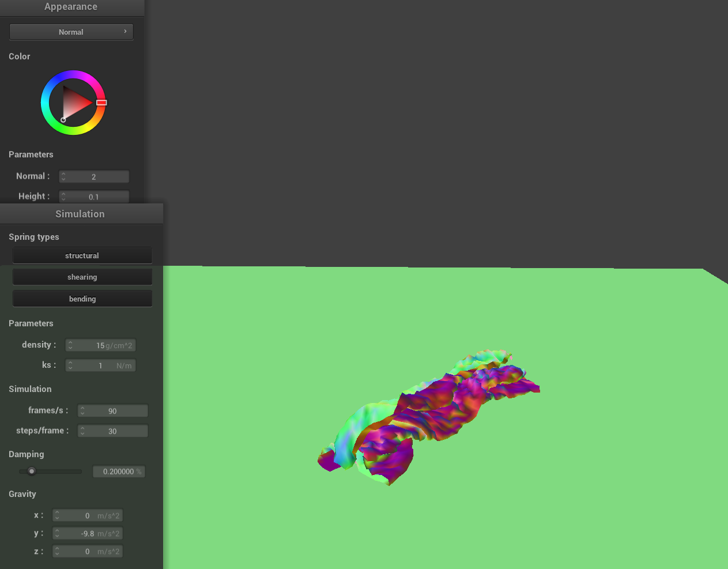Toggle the shearing spring type
Image resolution: width=728 pixels, height=569 pixels.
(x=82, y=277)
